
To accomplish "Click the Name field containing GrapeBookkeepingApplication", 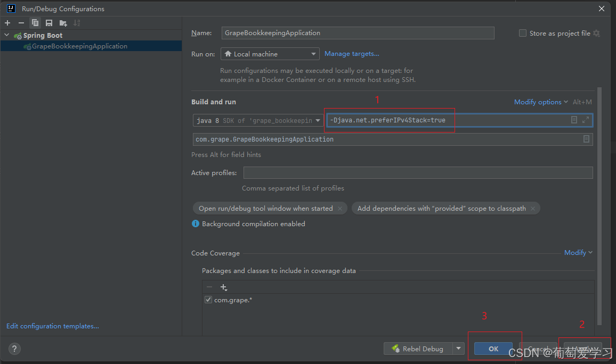I will (x=358, y=33).
